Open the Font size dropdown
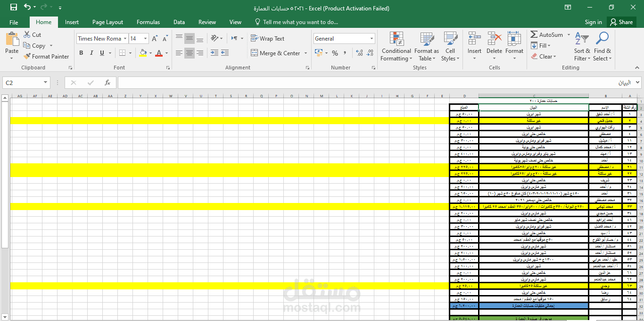The image size is (644, 321). pyautogui.click(x=146, y=39)
